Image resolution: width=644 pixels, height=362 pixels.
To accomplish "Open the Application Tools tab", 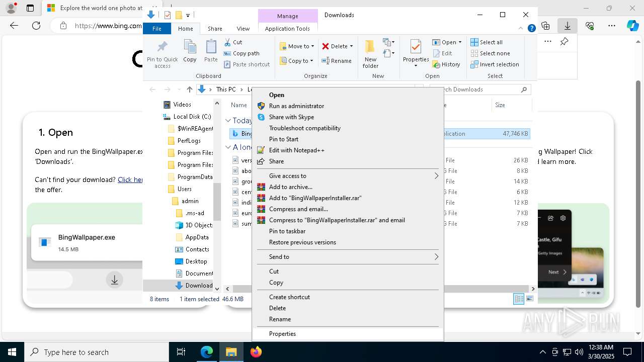I will click(287, 29).
